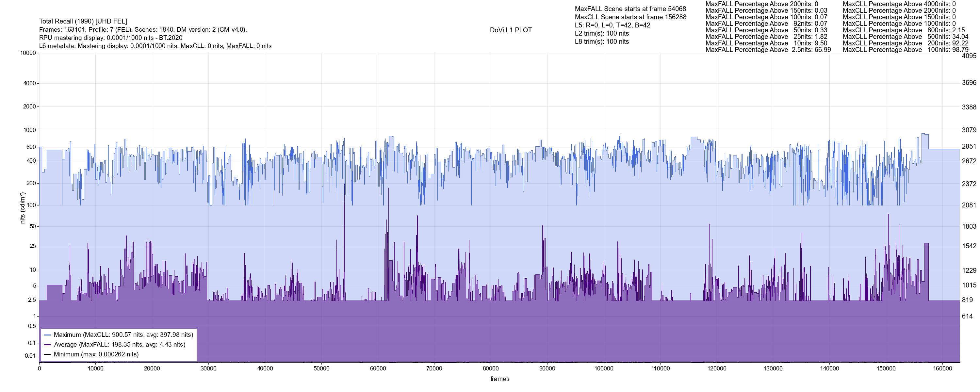Click the nits (cd/m²) y-axis label

[23, 208]
